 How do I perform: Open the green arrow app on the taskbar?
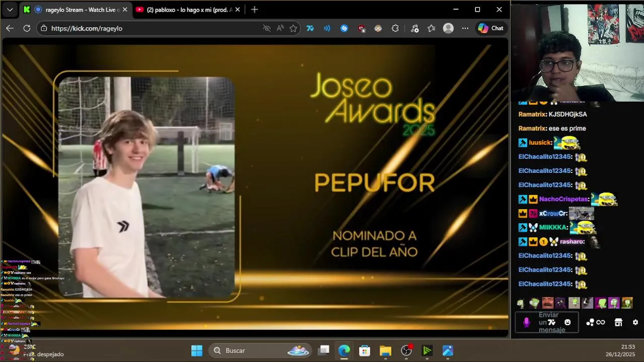click(x=427, y=350)
